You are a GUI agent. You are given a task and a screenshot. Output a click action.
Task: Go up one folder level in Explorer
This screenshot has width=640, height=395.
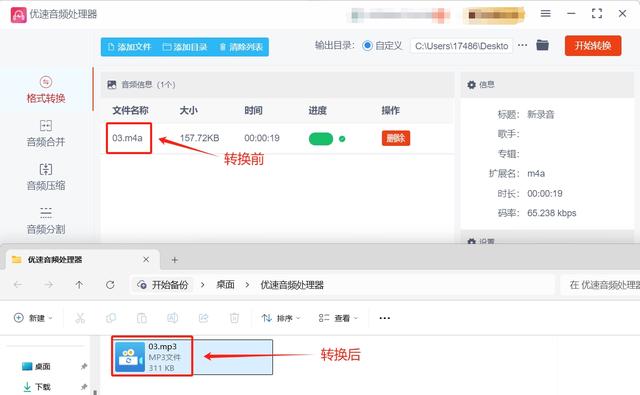click(79, 285)
